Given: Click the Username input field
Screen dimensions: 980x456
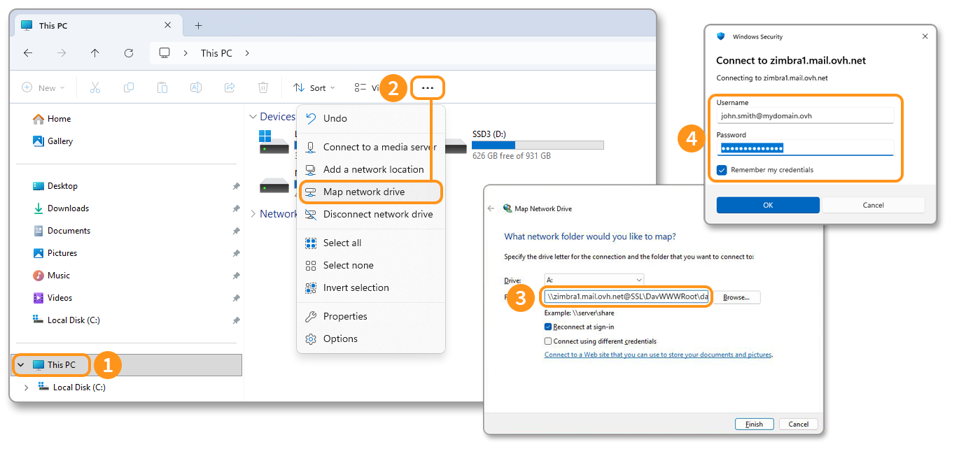Looking at the screenshot, I should [x=806, y=115].
